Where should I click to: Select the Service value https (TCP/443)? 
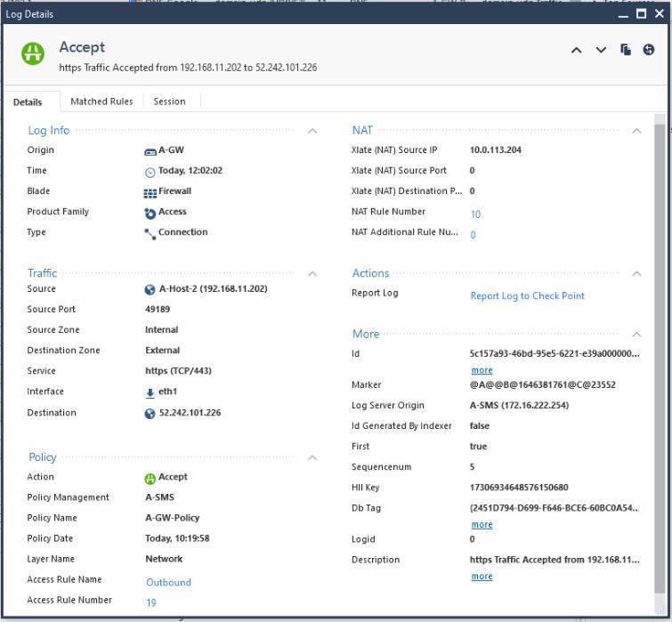[178, 371]
